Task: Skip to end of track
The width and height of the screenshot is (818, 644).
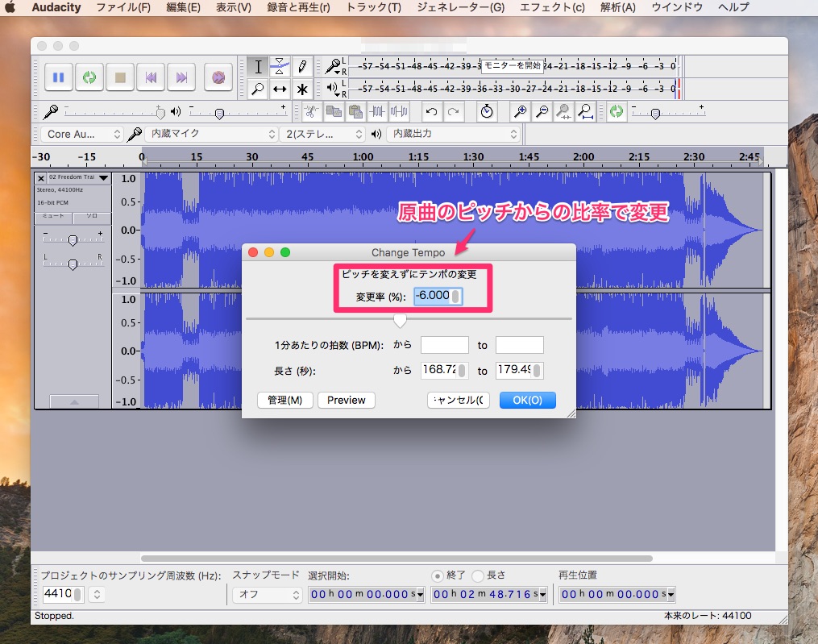Action: [x=181, y=77]
